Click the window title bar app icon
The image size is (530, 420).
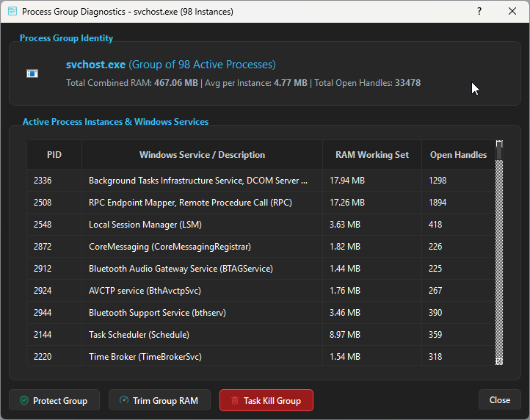12,11
